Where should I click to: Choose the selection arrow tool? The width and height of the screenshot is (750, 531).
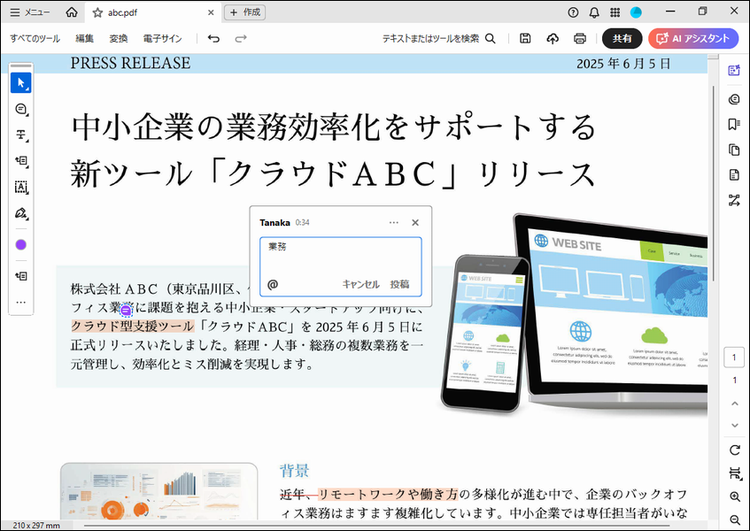click(x=21, y=83)
